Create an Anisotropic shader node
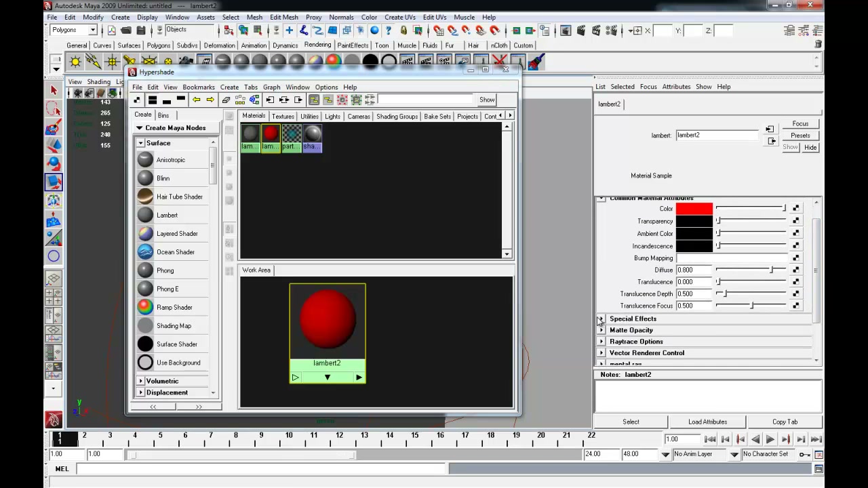This screenshot has width=868, height=488. (171, 160)
